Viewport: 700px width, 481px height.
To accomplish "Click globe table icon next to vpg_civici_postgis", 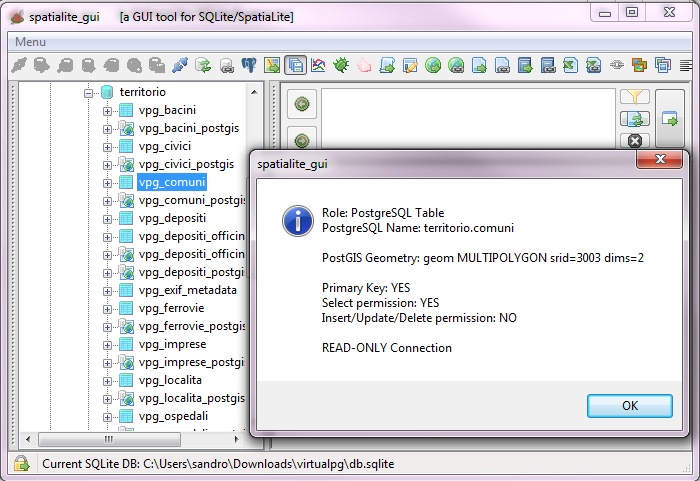I will [x=126, y=164].
